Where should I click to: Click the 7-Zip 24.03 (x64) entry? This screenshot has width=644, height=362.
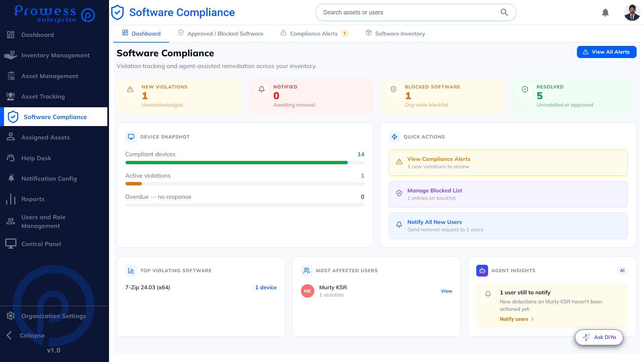pos(148,288)
